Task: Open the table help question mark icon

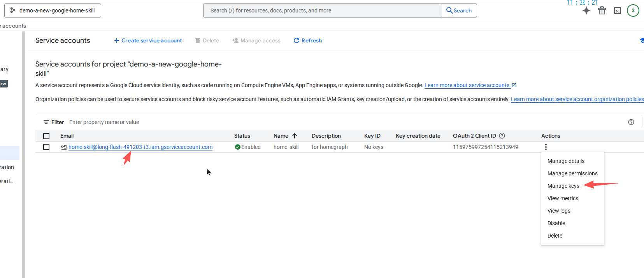Action: (631, 122)
